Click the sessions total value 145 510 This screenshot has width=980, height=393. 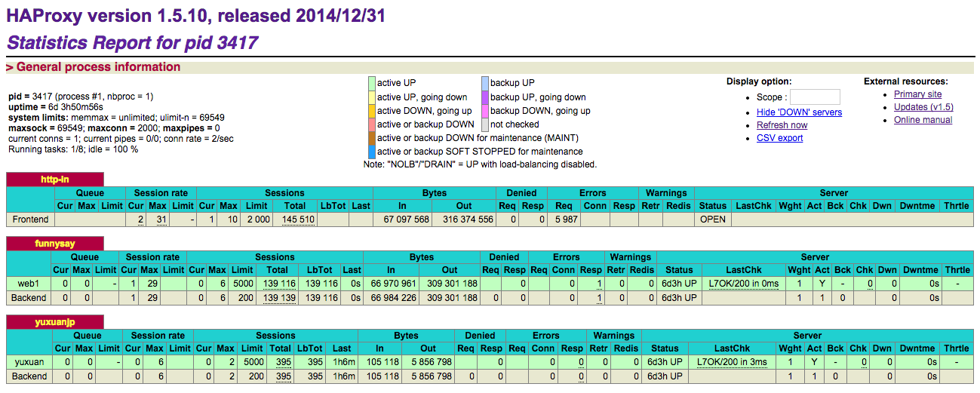(x=299, y=220)
